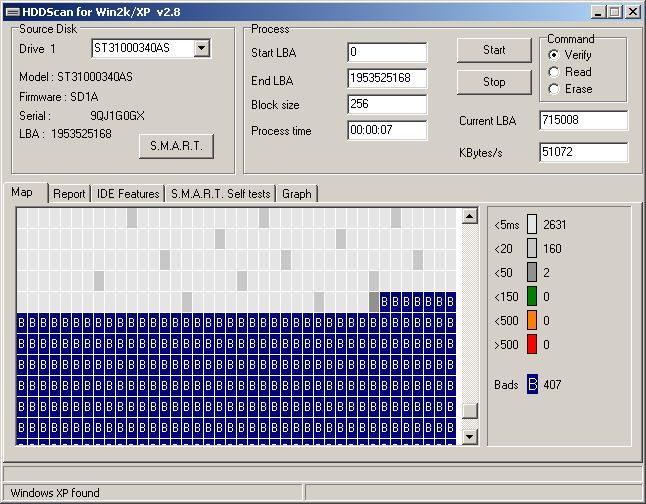Viewport: 646px width, 504px height.
Task: Open the S.M.A.R.T. Self tests tab
Action: 220,194
